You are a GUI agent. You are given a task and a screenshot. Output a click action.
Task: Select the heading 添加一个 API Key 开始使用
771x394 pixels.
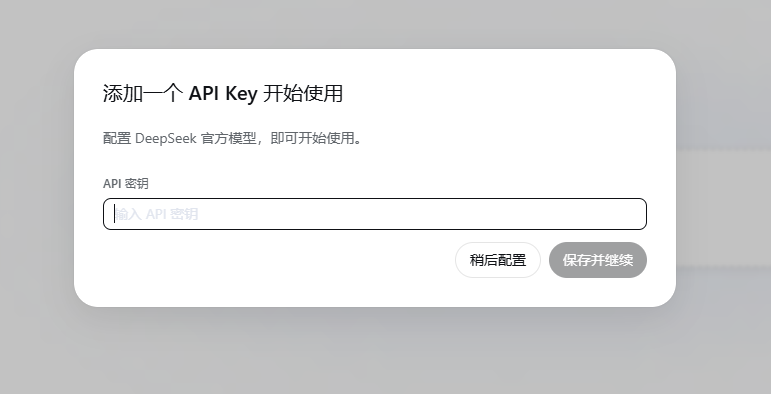tap(223, 93)
